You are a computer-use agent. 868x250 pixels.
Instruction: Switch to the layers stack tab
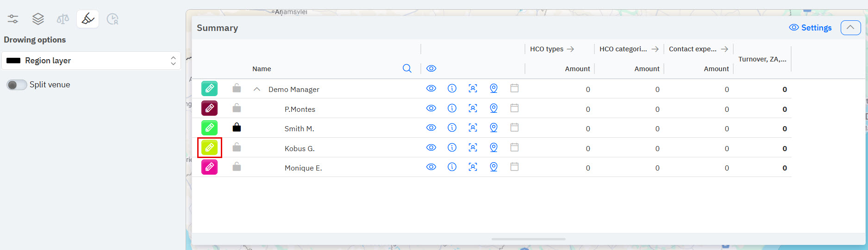coord(38,19)
